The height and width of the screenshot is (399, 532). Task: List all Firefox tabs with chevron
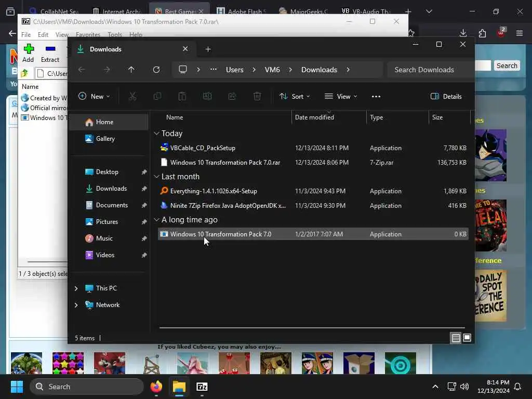429,11
